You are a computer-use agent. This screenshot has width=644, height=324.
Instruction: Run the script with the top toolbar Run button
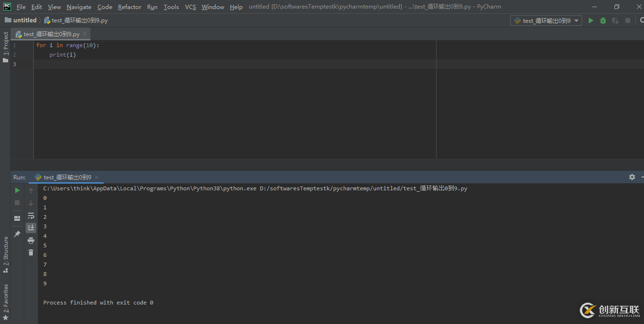[x=591, y=20]
